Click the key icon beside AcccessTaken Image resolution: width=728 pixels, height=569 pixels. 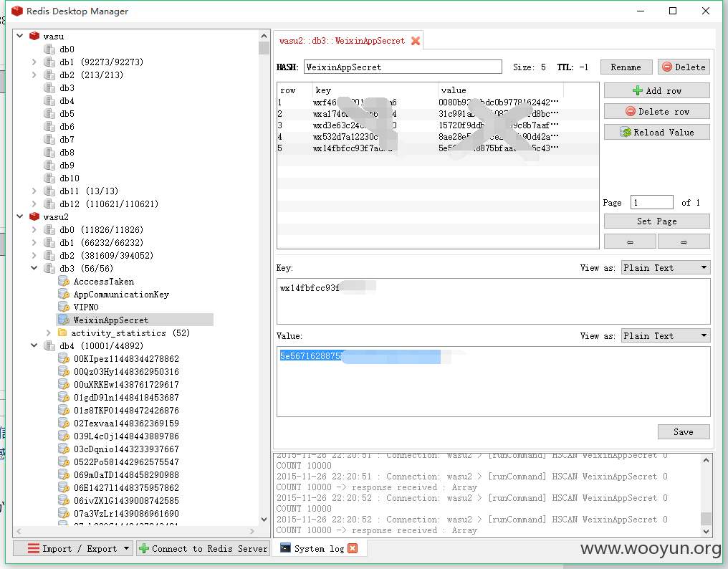tap(64, 282)
